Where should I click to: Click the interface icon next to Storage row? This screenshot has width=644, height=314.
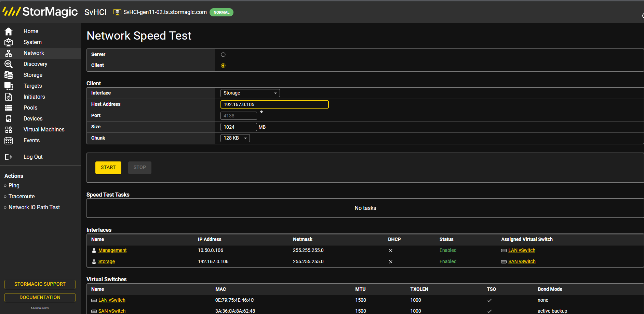pos(94,262)
